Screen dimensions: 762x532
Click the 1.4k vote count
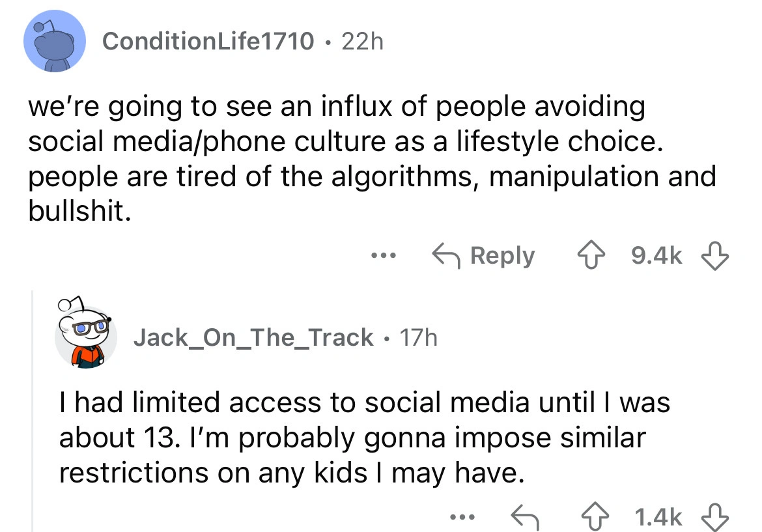coord(658,517)
